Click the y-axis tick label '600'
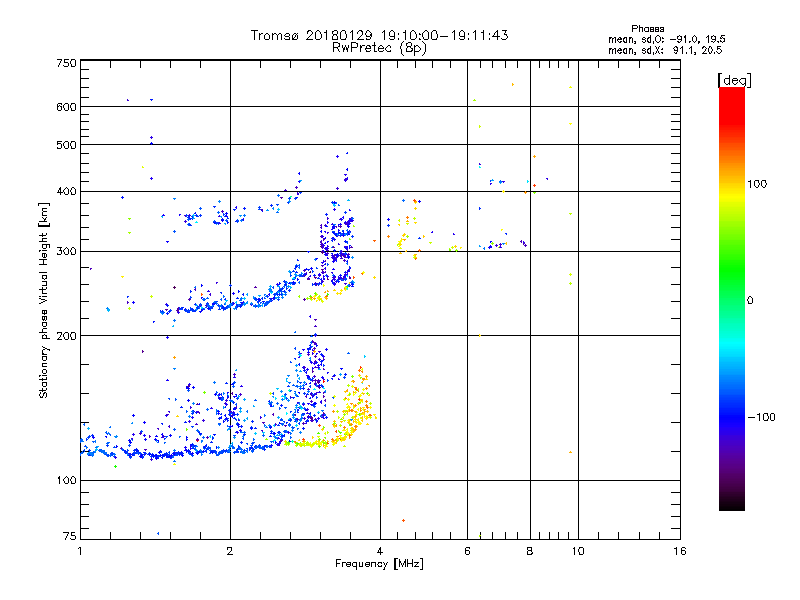Image resolution: width=800 pixels, height=600 pixels. tap(66, 107)
